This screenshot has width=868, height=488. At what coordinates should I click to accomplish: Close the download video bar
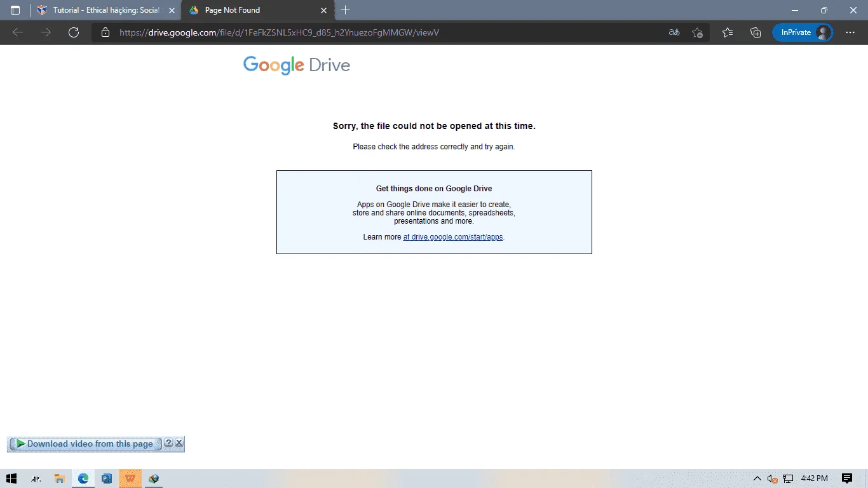tap(179, 444)
